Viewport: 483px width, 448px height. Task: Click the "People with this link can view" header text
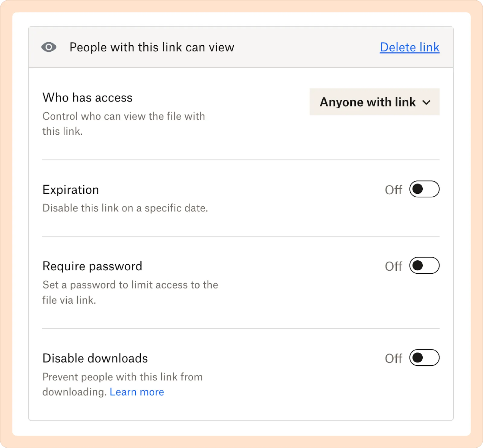tap(152, 47)
